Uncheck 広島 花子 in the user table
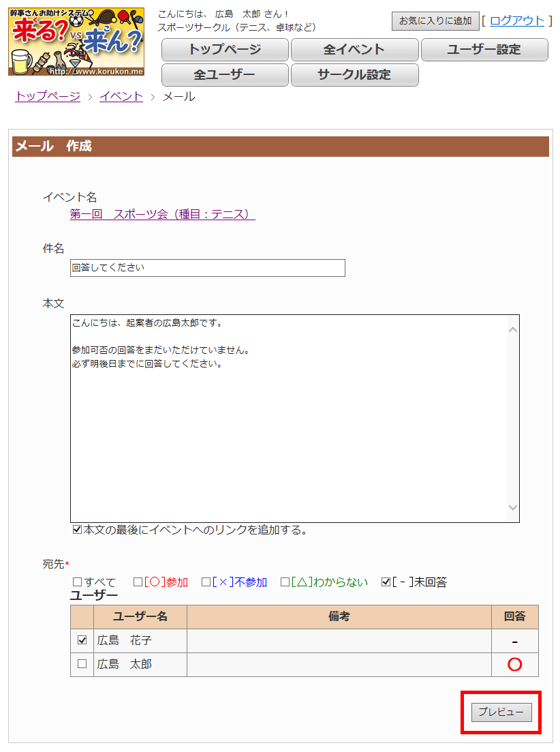The width and height of the screenshot is (560, 752). coord(82,640)
